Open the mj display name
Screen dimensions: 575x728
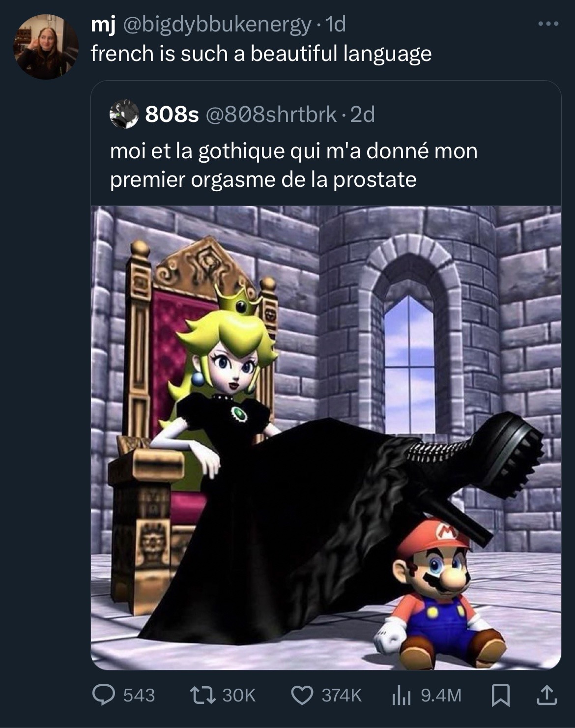click(x=103, y=25)
